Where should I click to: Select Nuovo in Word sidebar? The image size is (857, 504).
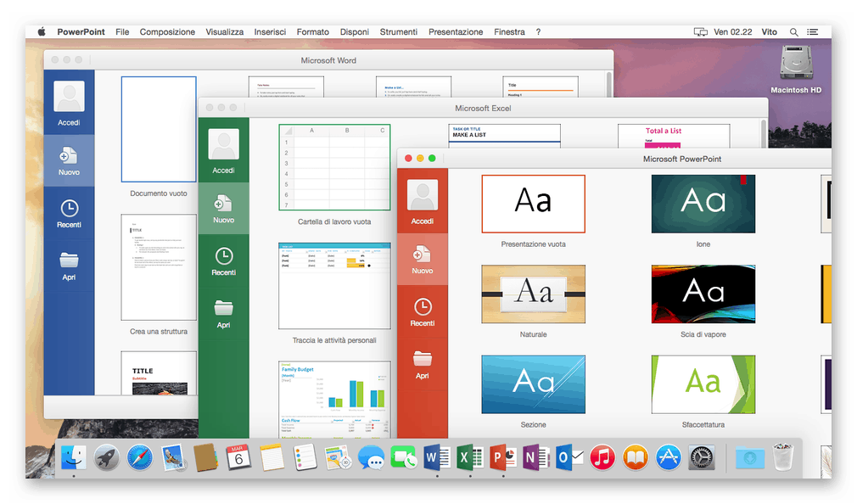69,160
